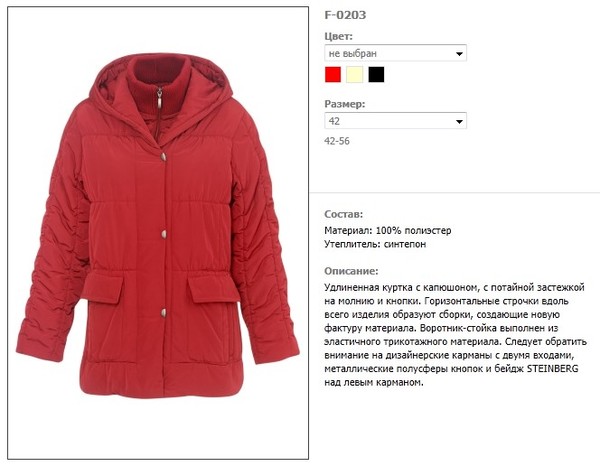Click the arrow of the size combo box
600x466 pixels.
(x=459, y=122)
